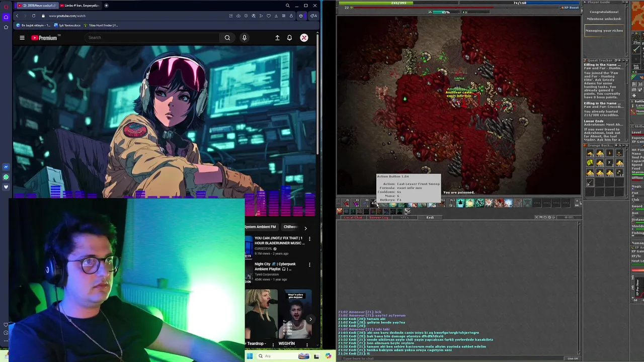Open options for the Night City Cyberpunk video
The height and width of the screenshot is (362, 644).
coord(309,264)
